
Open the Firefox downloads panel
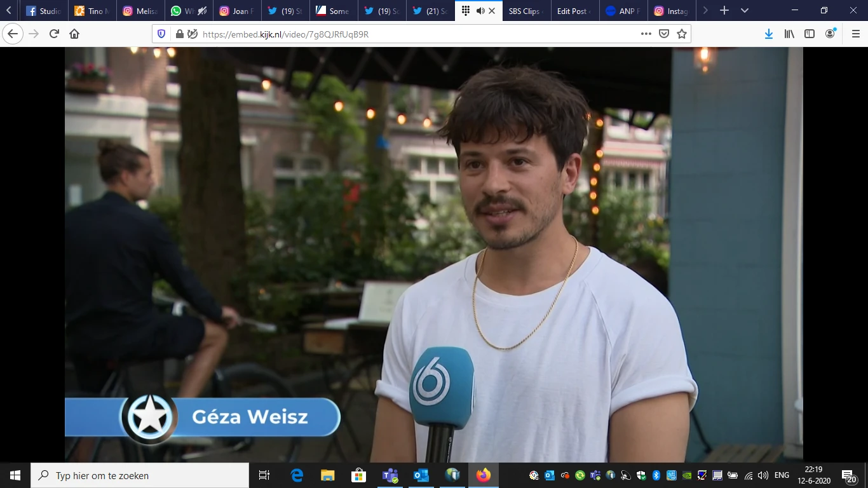pyautogui.click(x=769, y=34)
